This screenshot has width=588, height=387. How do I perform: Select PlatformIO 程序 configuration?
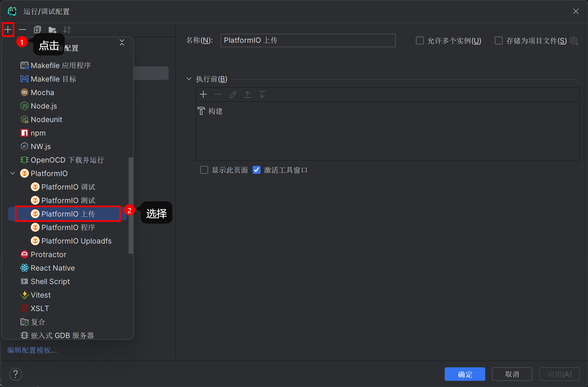[x=68, y=228]
